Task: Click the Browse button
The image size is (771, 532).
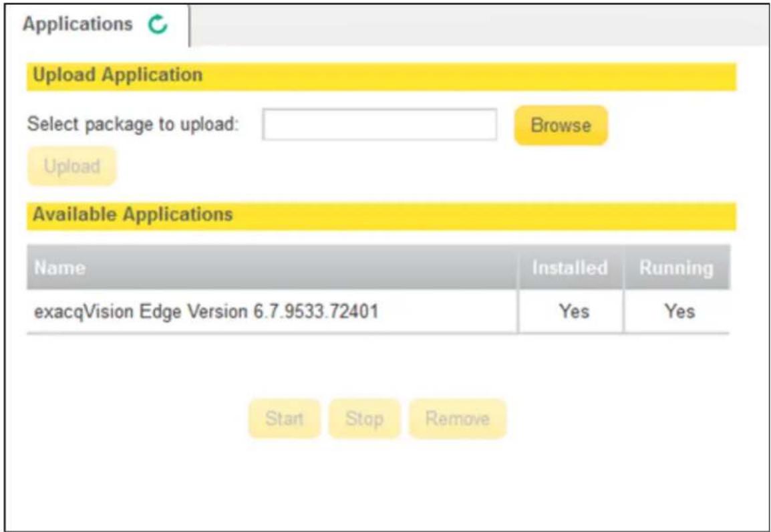Action: (x=561, y=125)
